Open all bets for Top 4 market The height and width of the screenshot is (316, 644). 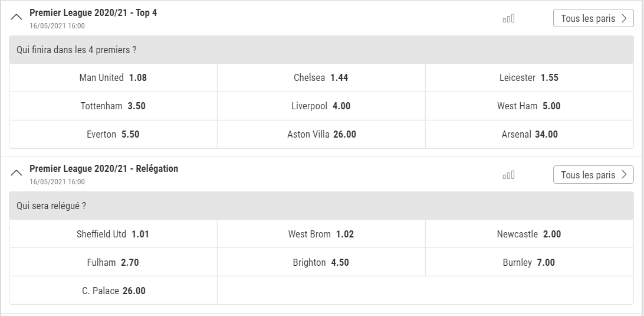pyautogui.click(x=593, y=19)
